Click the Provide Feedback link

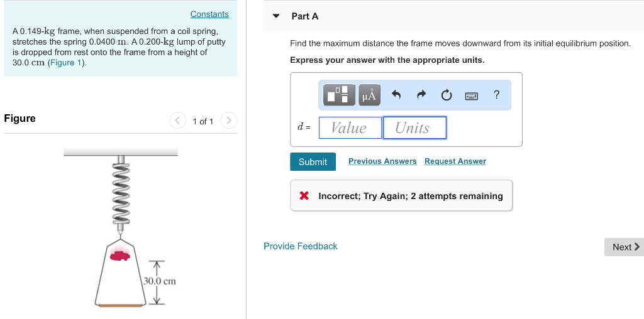click(x=301, y=246)
